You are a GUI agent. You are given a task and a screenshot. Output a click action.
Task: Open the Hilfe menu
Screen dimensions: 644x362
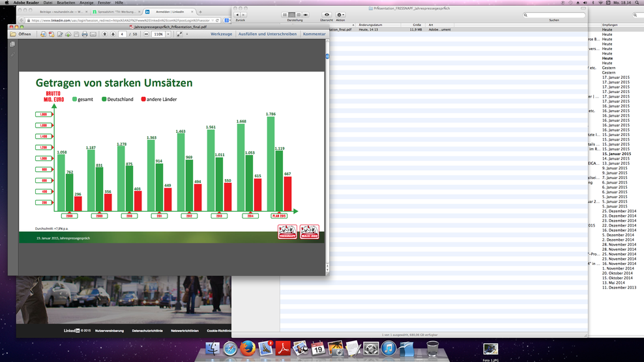point(119,3)
